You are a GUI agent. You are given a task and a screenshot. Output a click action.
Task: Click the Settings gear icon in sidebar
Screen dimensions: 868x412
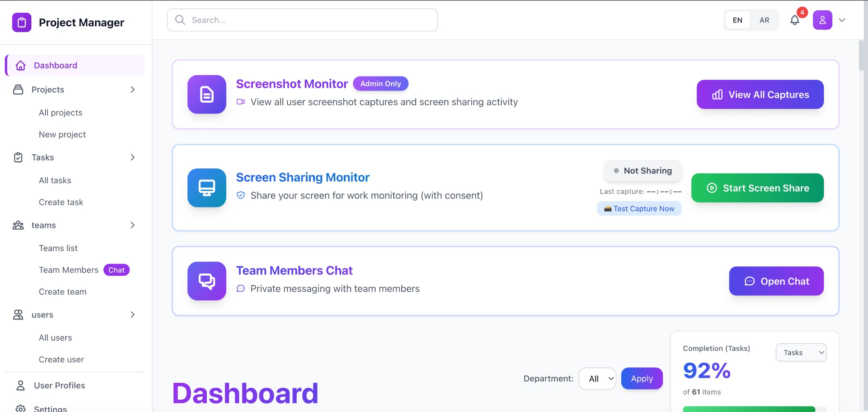click(x=20, y=408)
